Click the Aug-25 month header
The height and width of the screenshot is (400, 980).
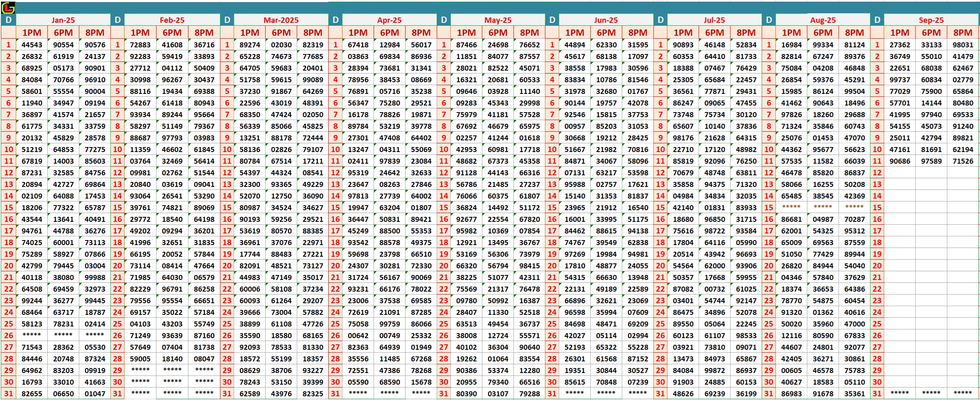coord(823,20)
